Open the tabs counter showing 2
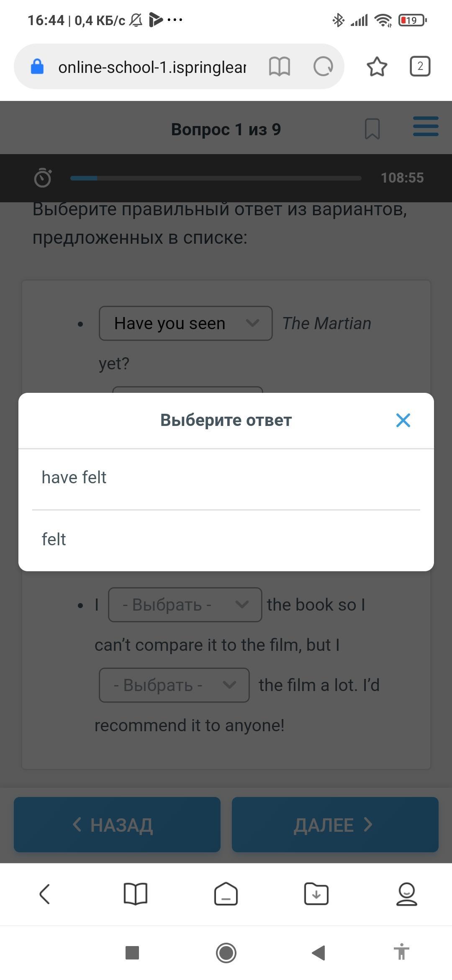452x980 pixels. [x=420, y=67]
